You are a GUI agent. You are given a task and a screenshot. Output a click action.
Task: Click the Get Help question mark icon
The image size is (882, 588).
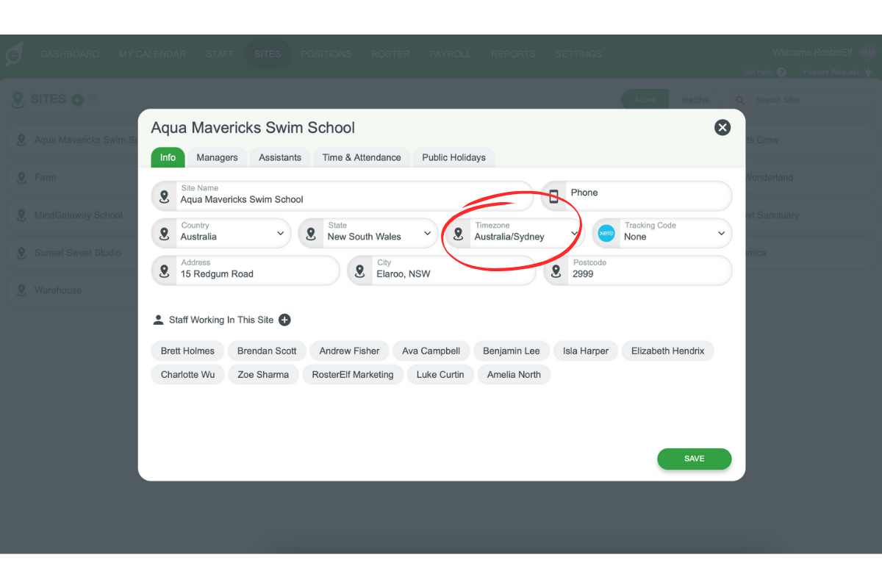pos(781,72)
